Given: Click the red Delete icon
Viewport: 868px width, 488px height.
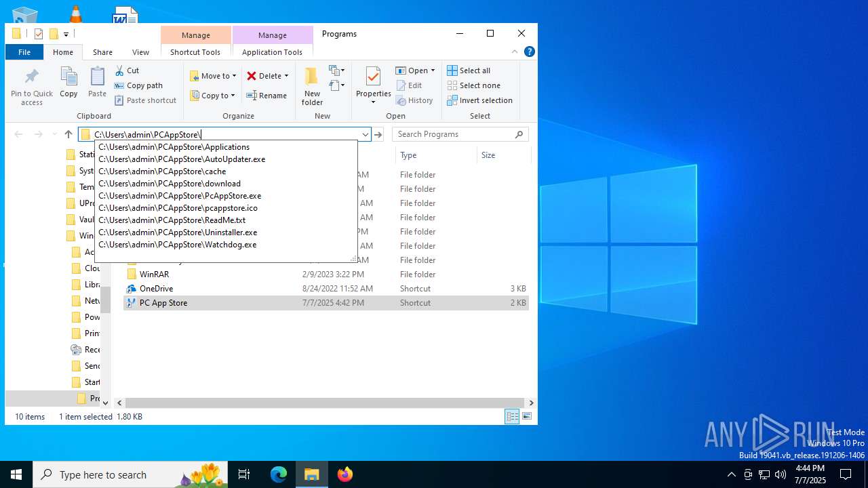Looking at the screenshot, I should (252, 76).
